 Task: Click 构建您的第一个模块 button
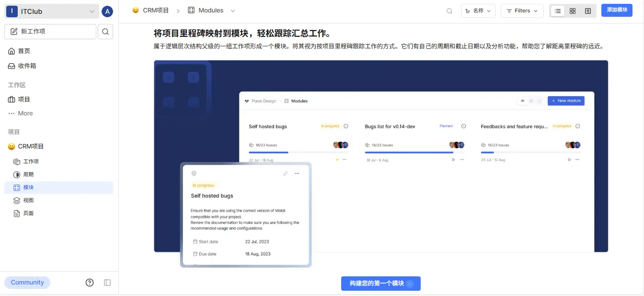pyautogui.click(x=380, y=284)
